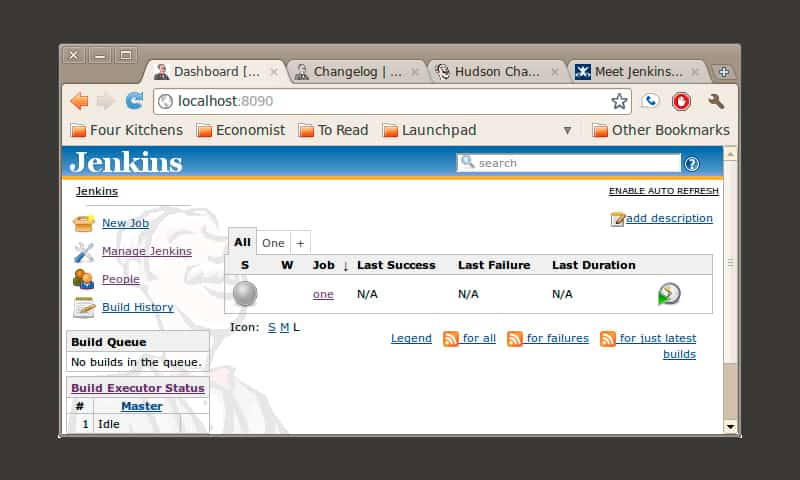Click the add description link

coord(669,218)
